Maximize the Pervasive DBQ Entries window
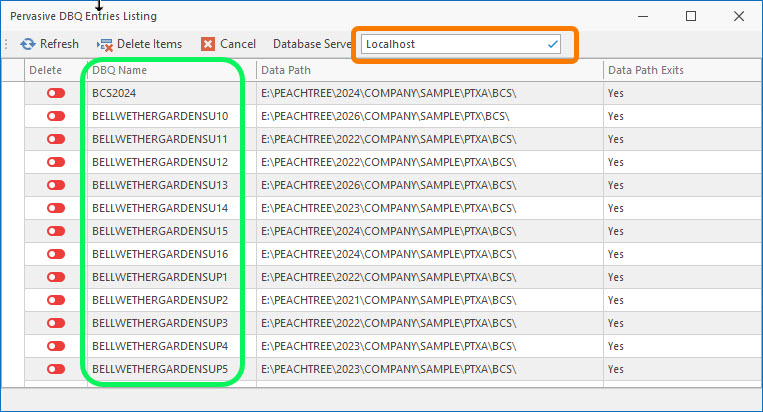 click(x=691, y=16)
